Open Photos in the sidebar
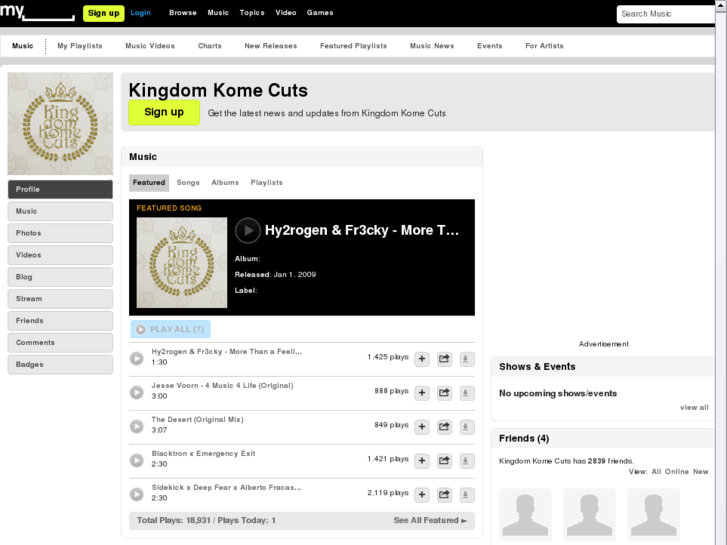727x545 pixels. coord(60,233)
